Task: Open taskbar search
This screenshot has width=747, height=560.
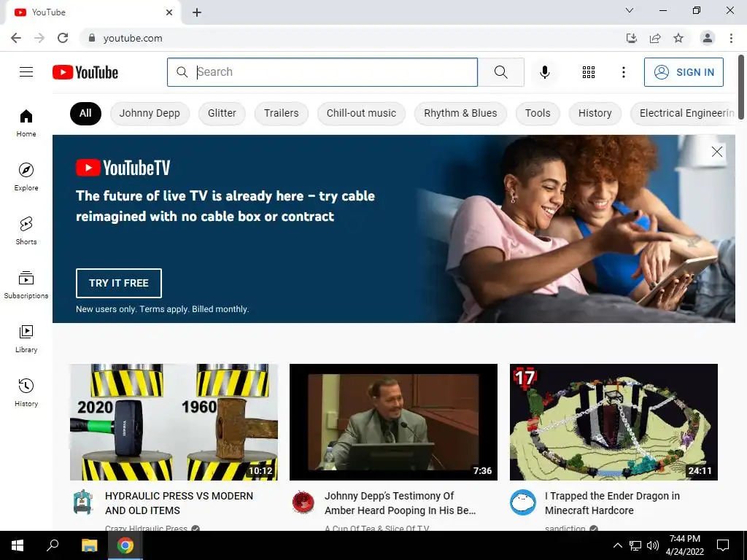Action: point(53,545)
